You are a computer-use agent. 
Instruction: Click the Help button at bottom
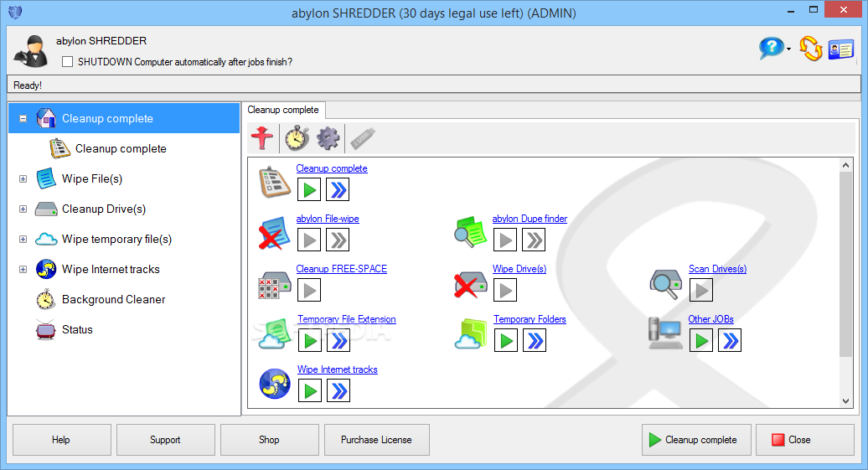[x=61, y=440]
